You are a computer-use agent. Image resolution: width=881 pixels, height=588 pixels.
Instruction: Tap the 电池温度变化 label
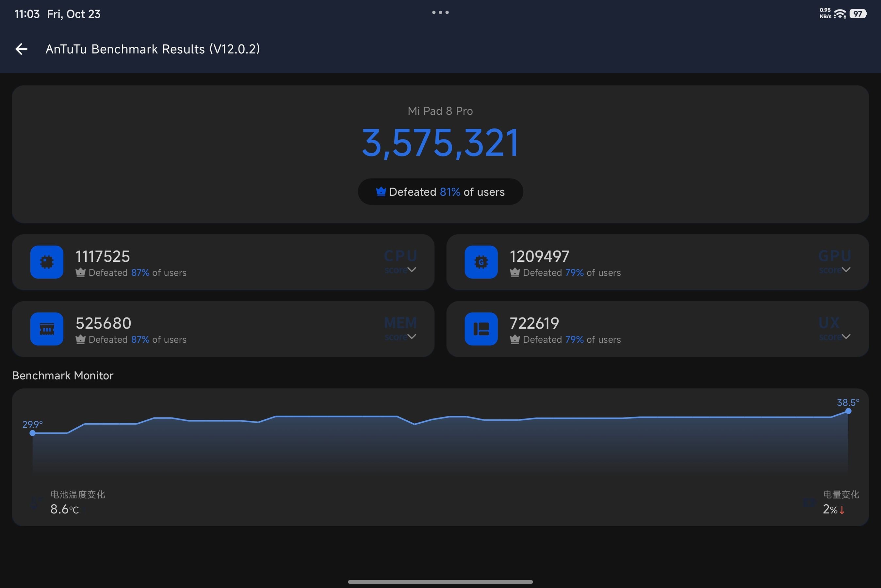point(78,495)
